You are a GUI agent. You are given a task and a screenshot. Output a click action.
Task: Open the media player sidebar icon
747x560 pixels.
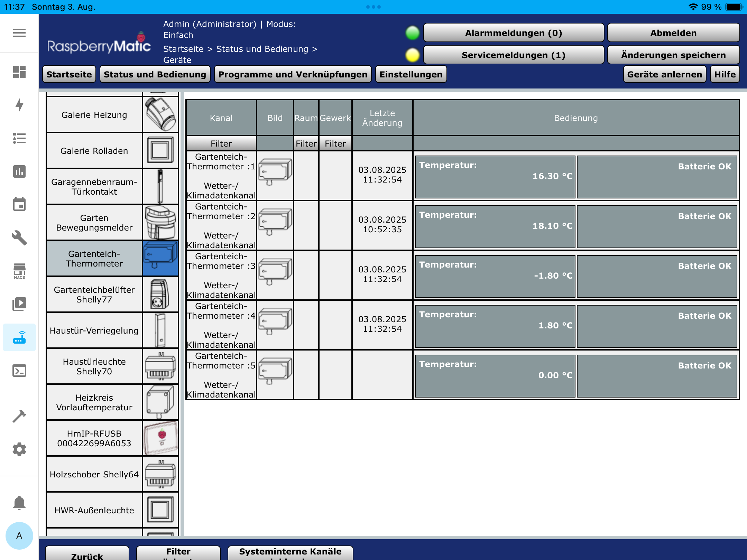click(x=19, y=304)
